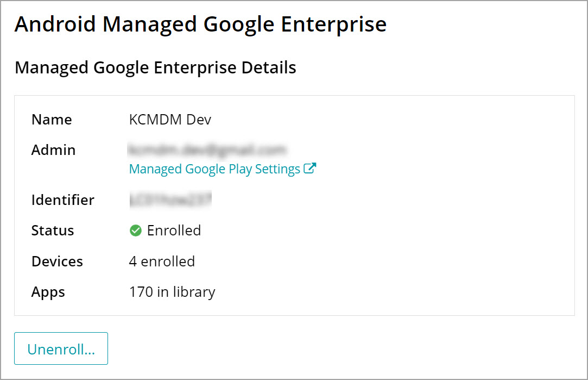
Task: Select the KCMDM Dev name value
Action: coord(170,120)
